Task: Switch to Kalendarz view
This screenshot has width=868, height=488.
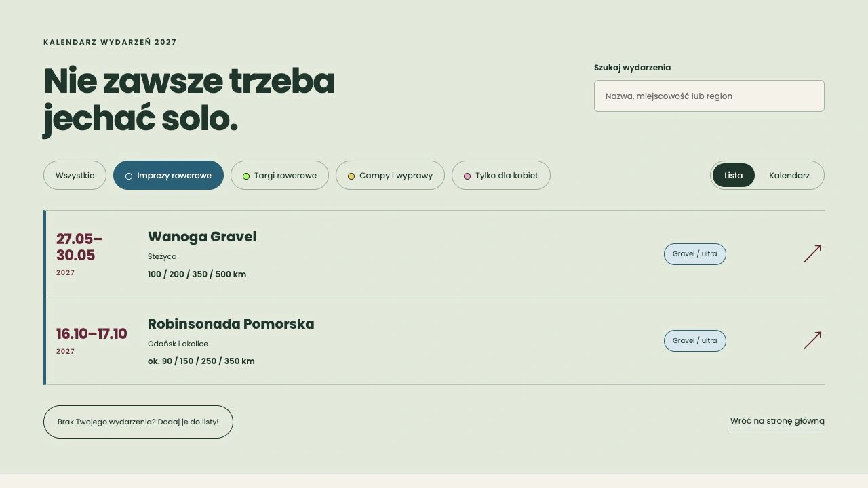Action: [x=789, y=176]
